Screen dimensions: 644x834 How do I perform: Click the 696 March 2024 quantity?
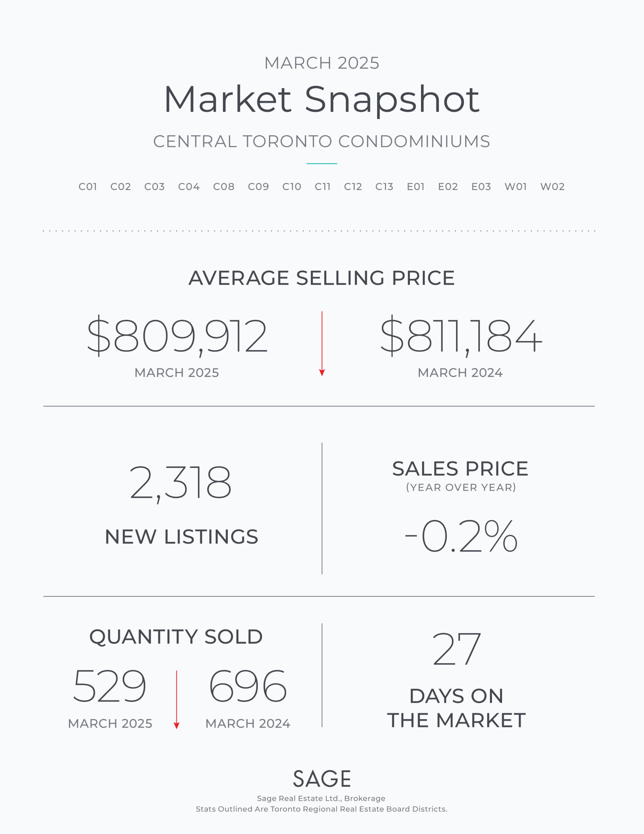tap(248, 686)
